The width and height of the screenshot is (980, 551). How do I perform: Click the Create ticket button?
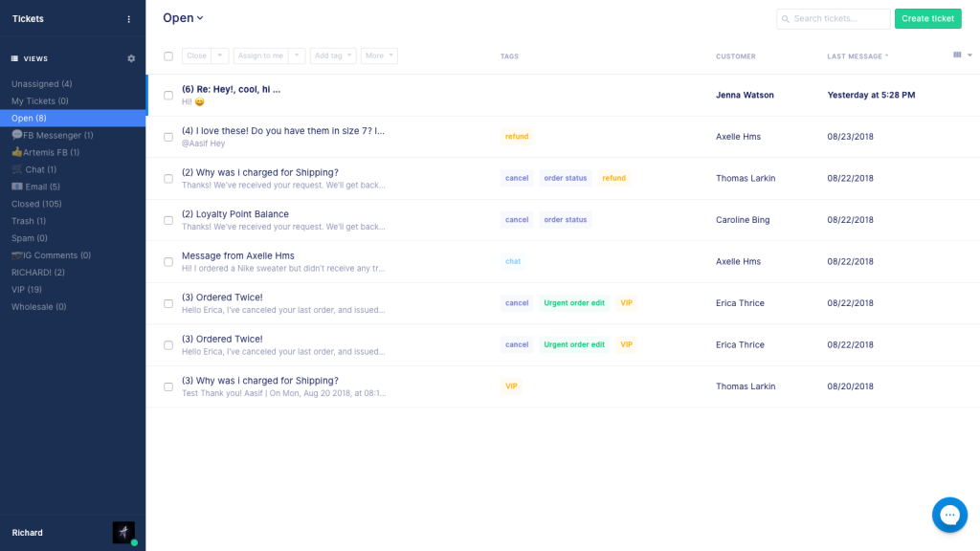tap(927, 18)
